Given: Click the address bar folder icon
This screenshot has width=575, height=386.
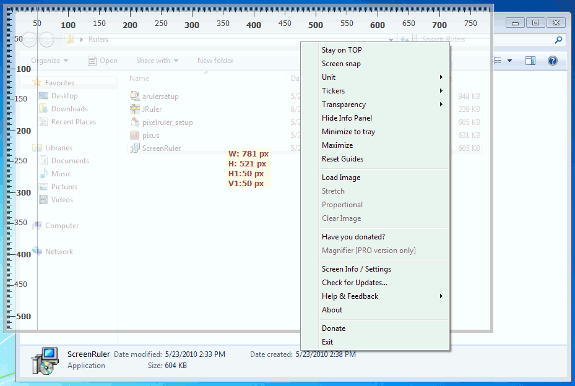Looking at the screenshot, I should (x=70, y=39).
